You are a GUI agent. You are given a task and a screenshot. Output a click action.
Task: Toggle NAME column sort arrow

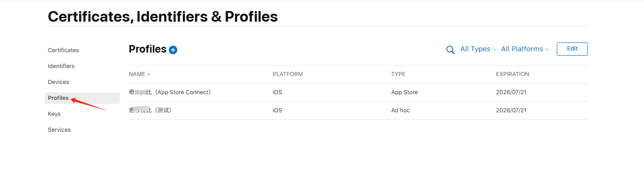pyautogui.click(x=149, y=74)
